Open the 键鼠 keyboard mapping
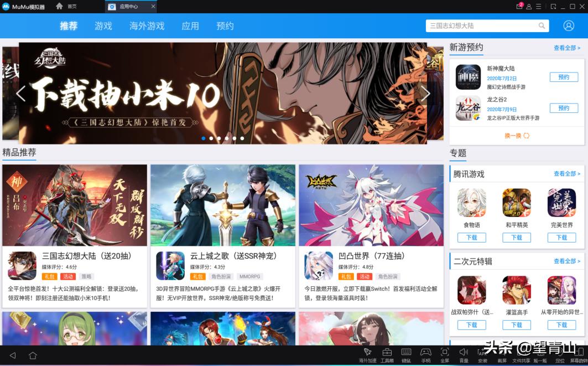The width and height of the screenshot is (588, 366). (x=406, y=355)
